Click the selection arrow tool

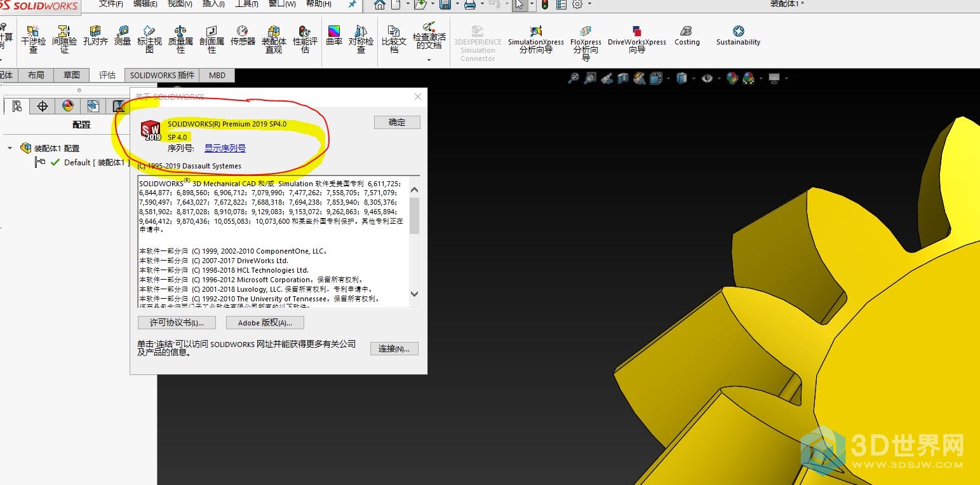519,5
